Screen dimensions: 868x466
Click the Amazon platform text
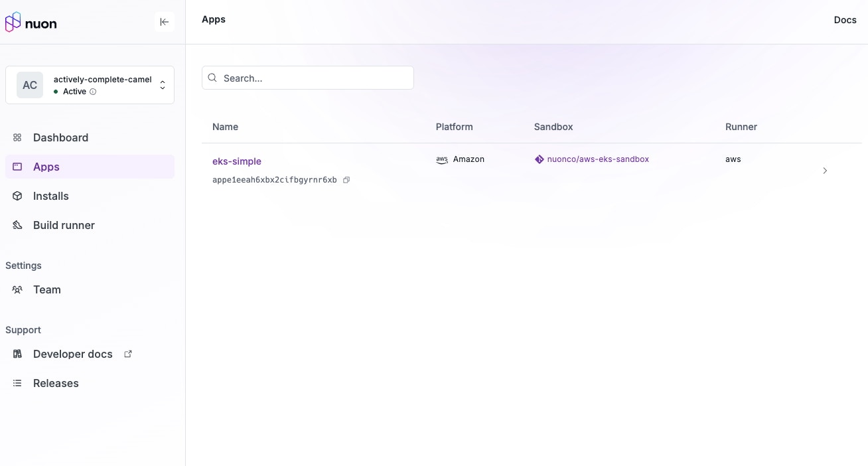(x=469, y=159)
